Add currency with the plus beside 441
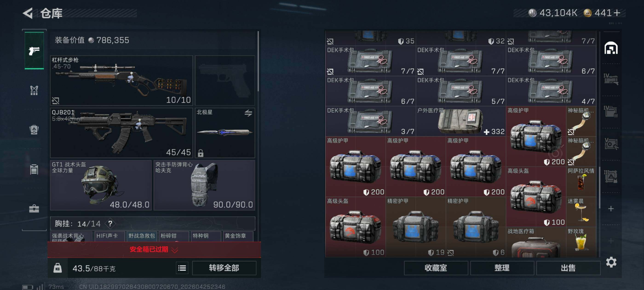This screenshot has width=644, height=290. [x=617, y=13]
